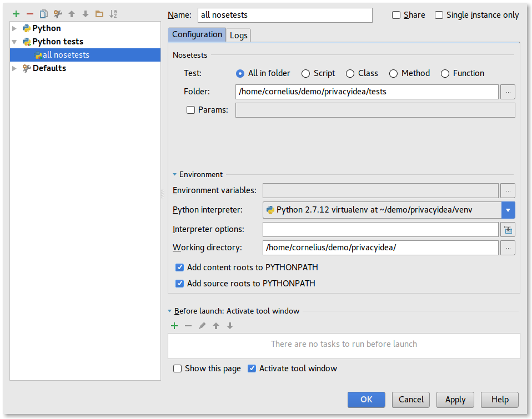This screenshot has width=532, height=419.
Task: Create a new configuration folder
Action: 99,14
